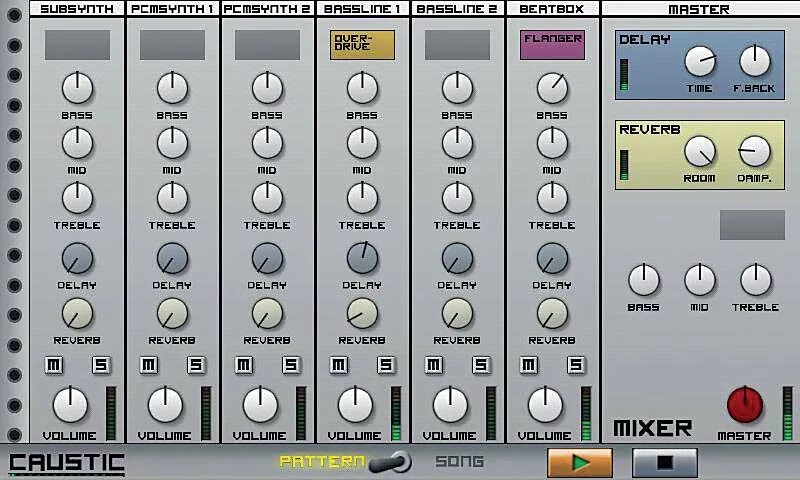Solo the Subsynth channel

tap(101, 365)
